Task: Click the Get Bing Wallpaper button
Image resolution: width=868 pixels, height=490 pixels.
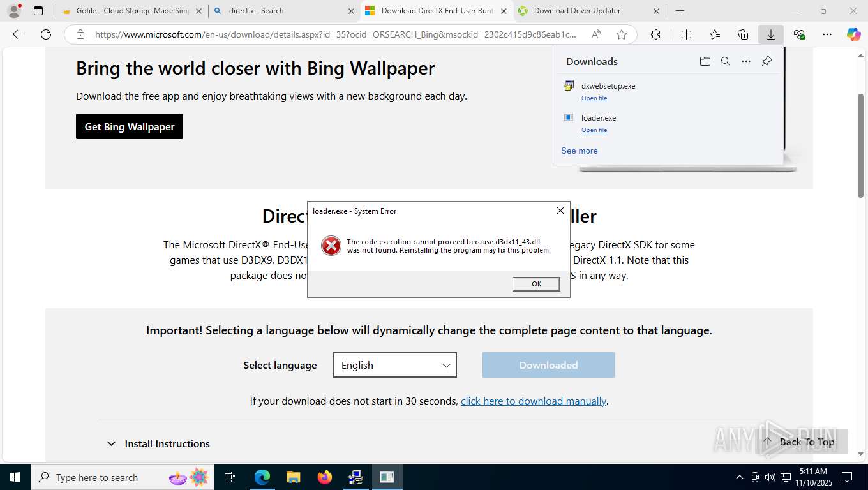Action: click(x=130, y=126)
